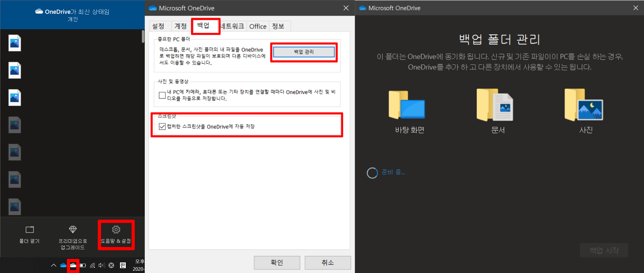Uncheck '캡처한 스크린샷을 OneDrive에 자동 저장'
644x273 pixels.
162,127
